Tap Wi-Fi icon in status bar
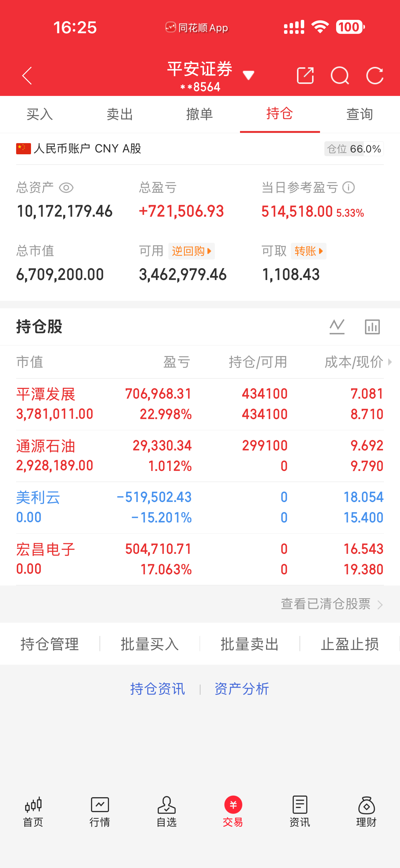This screenshot has width=400, height=868. (x=320, y=27)
